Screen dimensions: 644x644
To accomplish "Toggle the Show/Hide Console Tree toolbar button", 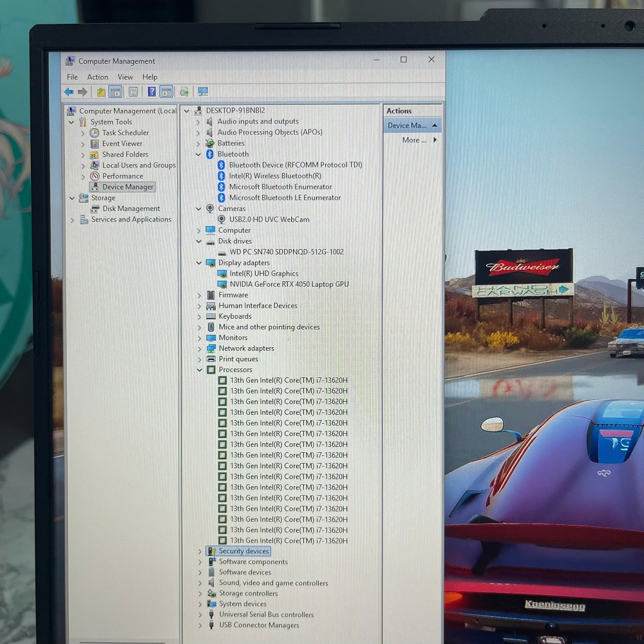I will 115,92.
